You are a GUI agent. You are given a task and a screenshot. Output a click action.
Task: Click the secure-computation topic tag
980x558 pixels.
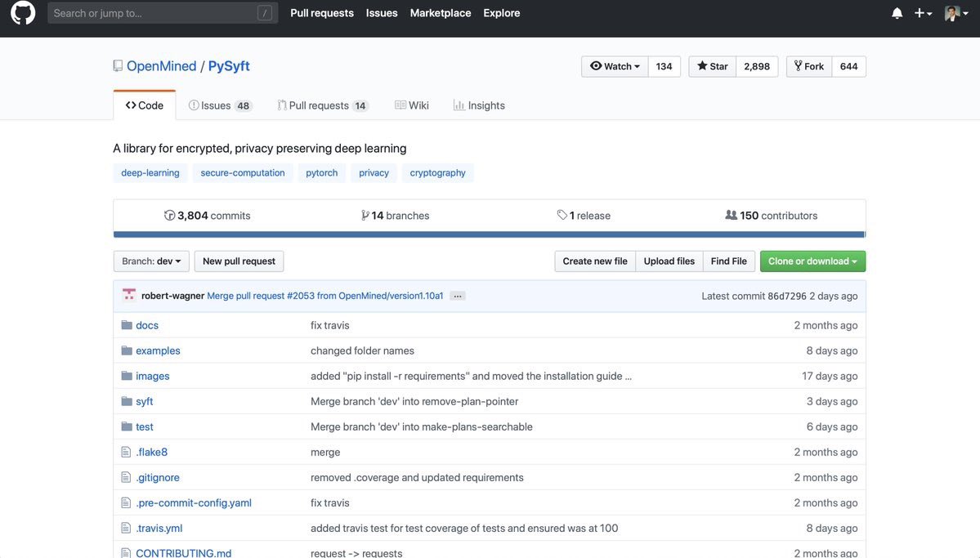click(243, 173)
